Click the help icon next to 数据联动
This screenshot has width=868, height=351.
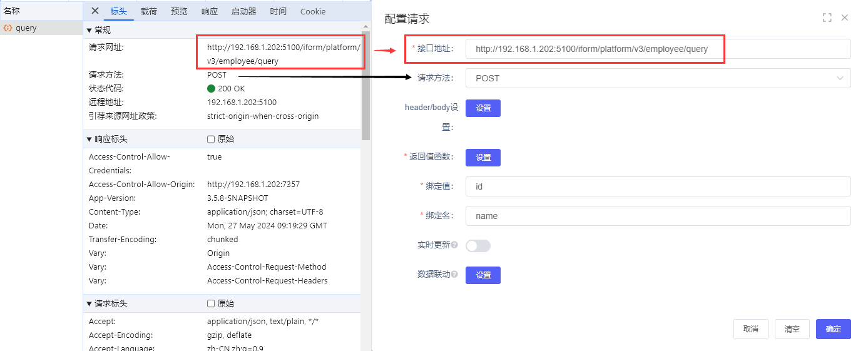coord(454,275)
